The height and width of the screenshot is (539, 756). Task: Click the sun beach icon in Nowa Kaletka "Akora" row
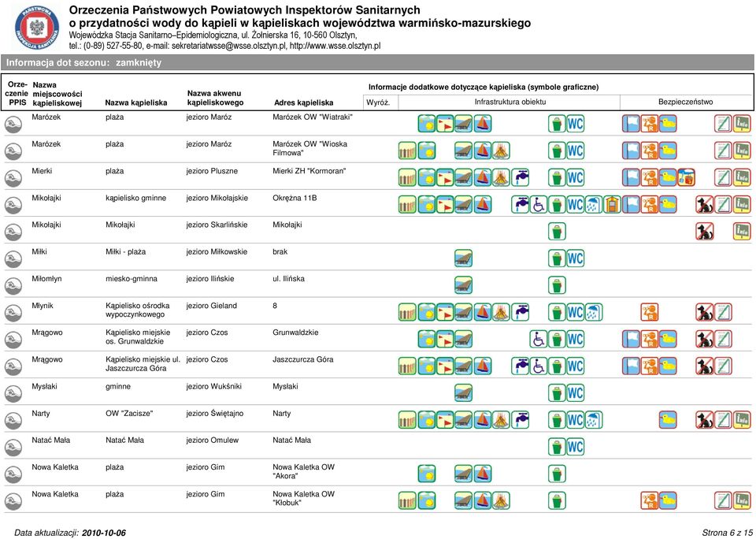[x=427, y=474]
